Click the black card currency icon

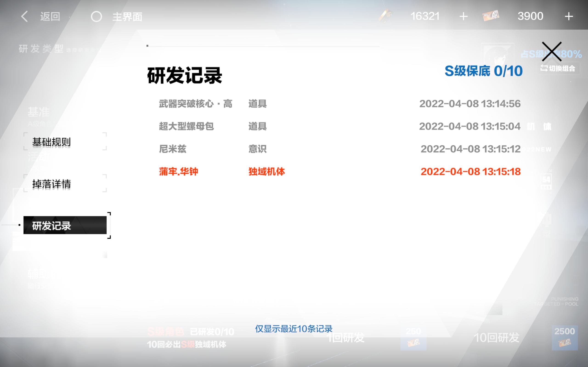coord(386,16)
